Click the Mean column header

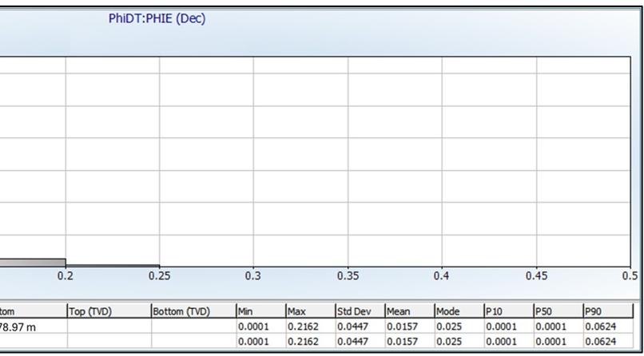(x=409, y=311)
